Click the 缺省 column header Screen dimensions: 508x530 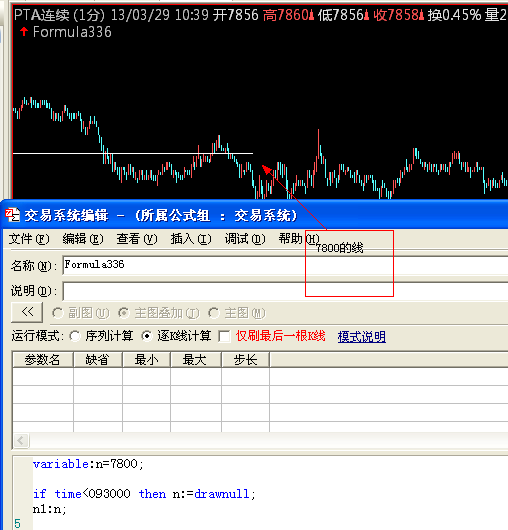click(98, 360)
